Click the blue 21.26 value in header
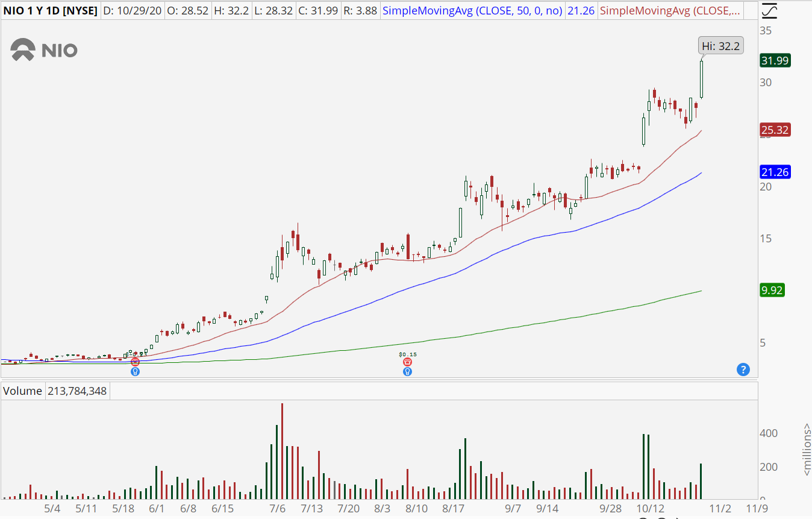This screenshot has width=812, height=519. [581, 10]
